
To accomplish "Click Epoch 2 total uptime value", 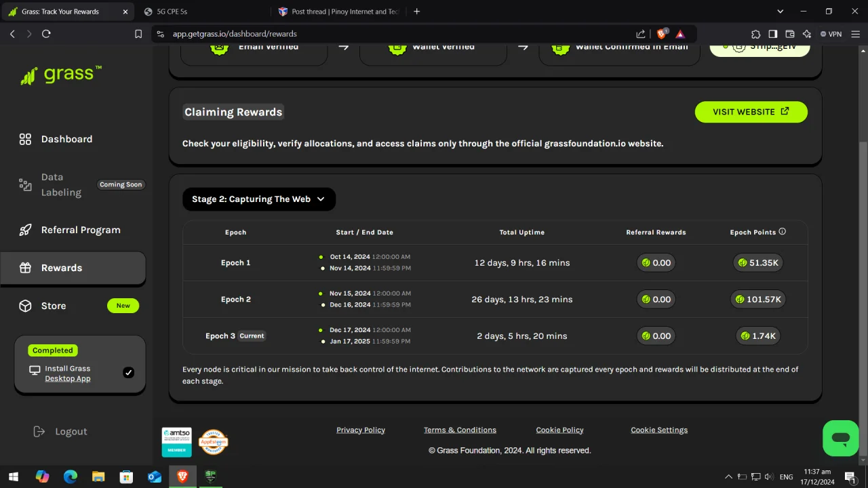I will pos(522,300).
